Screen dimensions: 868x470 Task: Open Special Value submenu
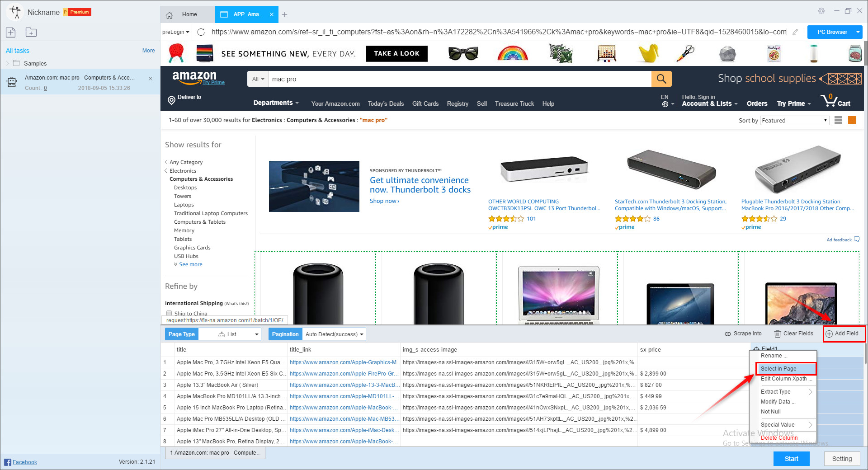[x=786, y=425]
